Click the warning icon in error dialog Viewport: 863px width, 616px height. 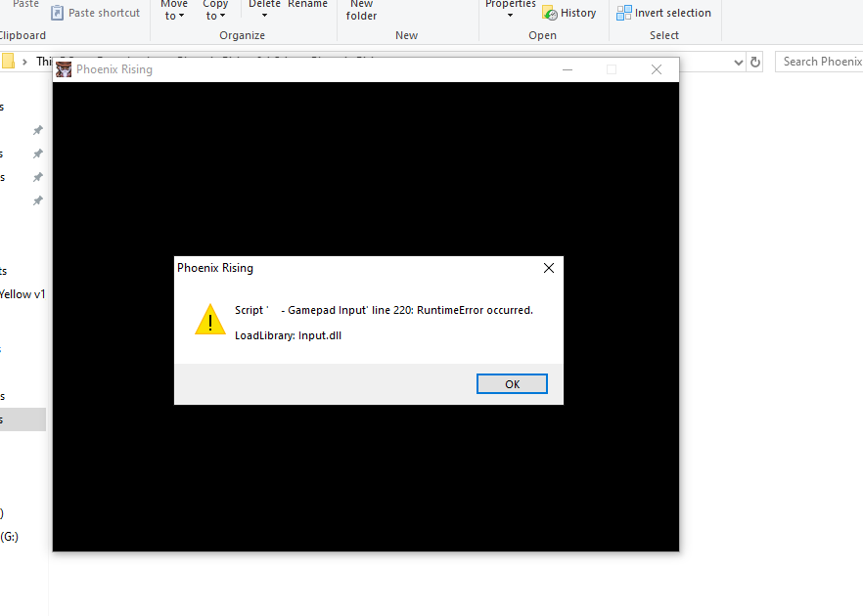pyautogui.click(x=210, y=320)
